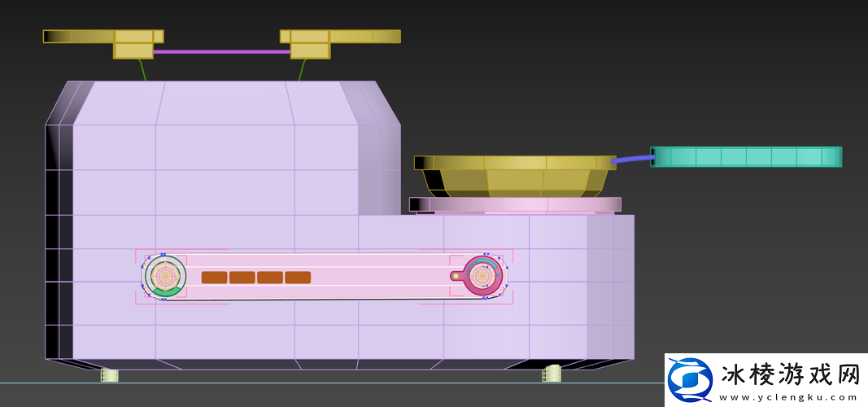868x407 pixels.
Task: Click the first orange block on the belt
Action: 214,278
